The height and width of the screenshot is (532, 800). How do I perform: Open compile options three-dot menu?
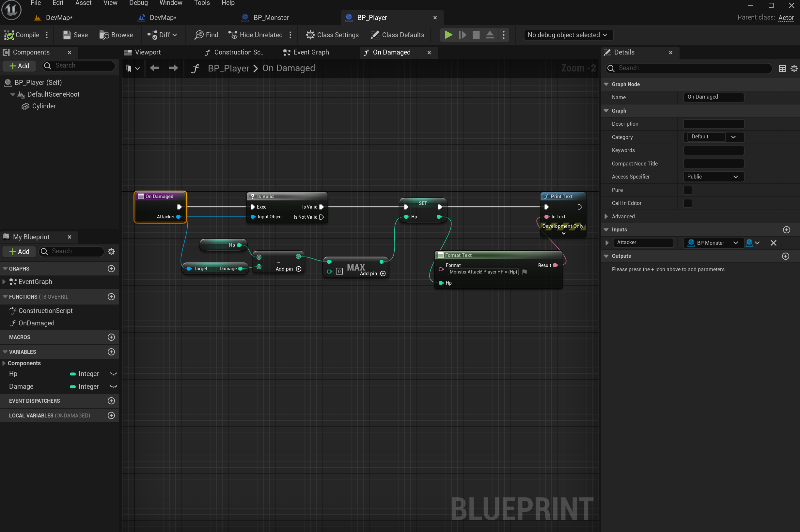[x=47, y=35]
